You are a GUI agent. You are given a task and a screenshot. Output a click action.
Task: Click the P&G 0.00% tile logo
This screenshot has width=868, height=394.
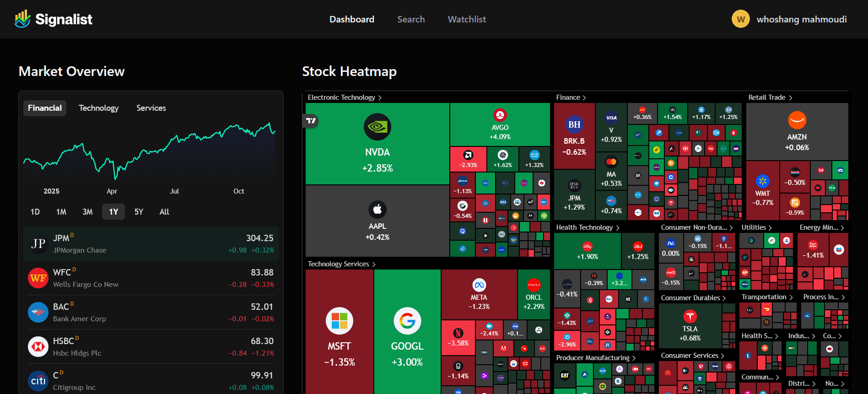671,243
